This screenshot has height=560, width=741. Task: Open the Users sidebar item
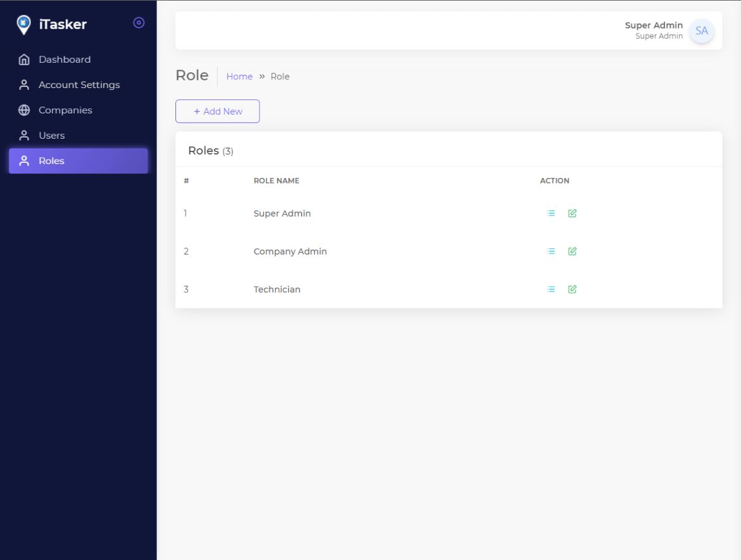click(x=78, y=135)
